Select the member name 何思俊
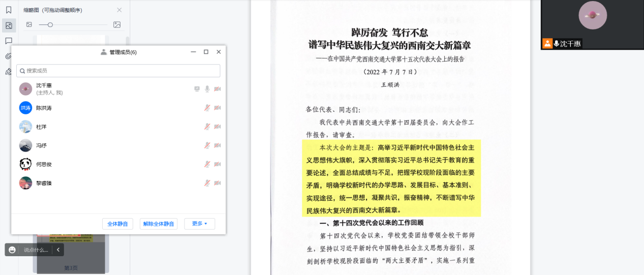This screenshot has height=275, width=644. (x=44, y=164)
